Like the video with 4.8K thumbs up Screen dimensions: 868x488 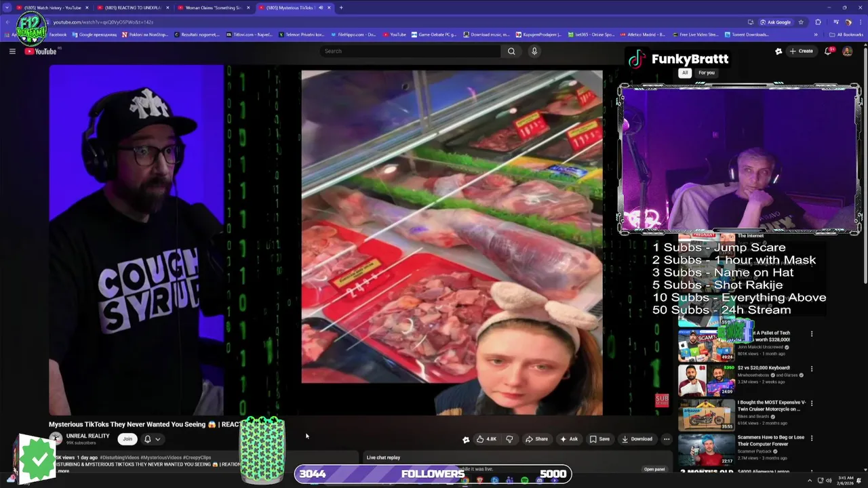coord(486,439)
